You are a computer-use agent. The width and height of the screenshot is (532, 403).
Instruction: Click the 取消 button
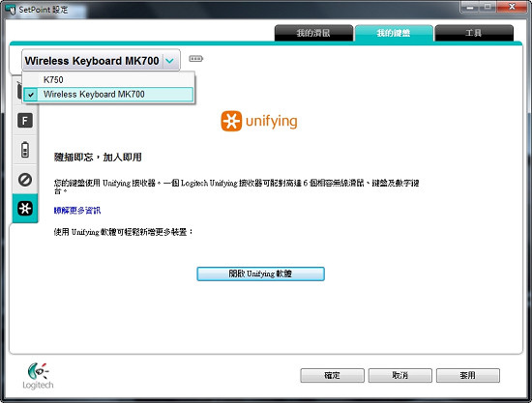(x=400, y=376)
